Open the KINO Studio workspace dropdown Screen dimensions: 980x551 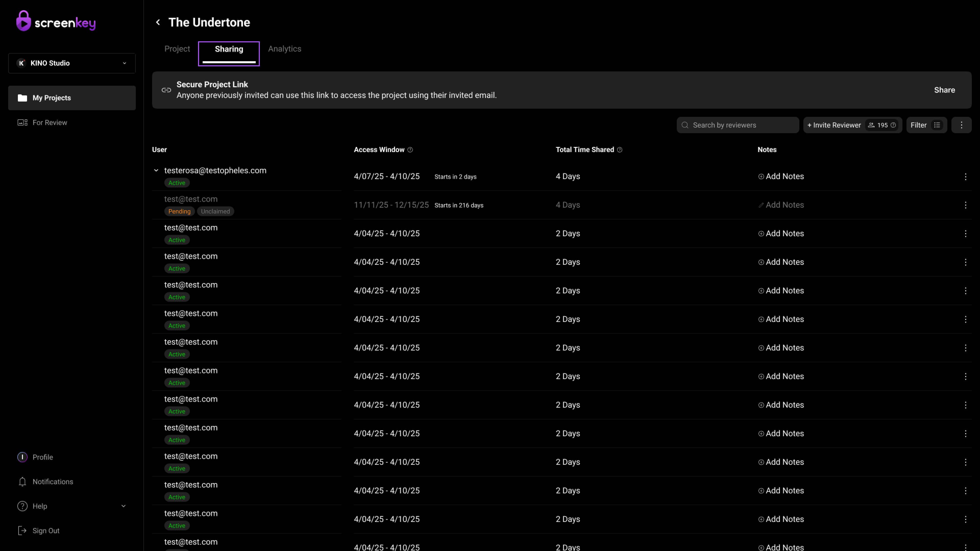coord(72,63)
